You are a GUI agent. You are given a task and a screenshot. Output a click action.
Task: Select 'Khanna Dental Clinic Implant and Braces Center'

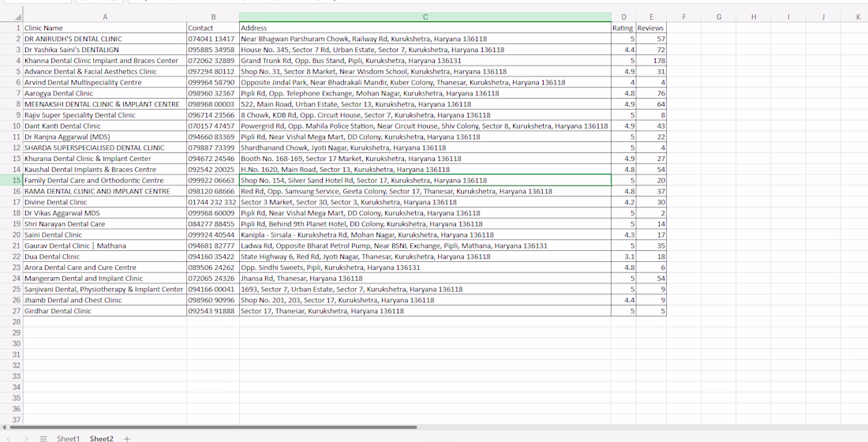point(105,60)
